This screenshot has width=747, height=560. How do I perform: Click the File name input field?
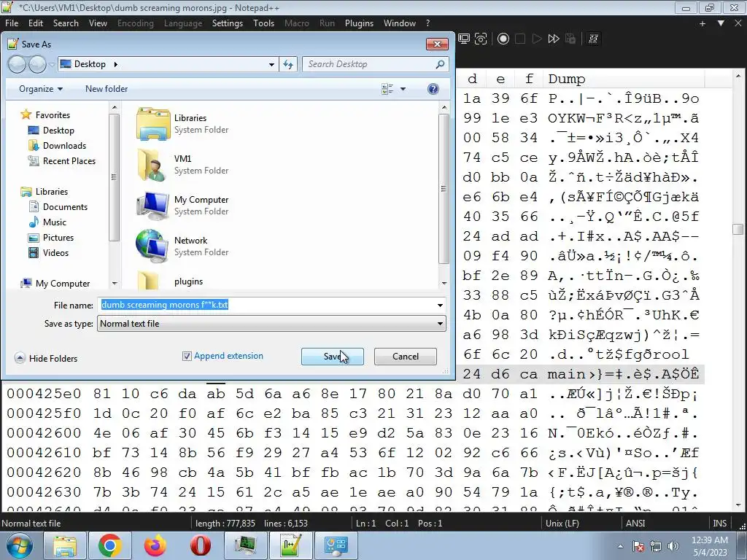pyautogui.click(x=266, y=306)
